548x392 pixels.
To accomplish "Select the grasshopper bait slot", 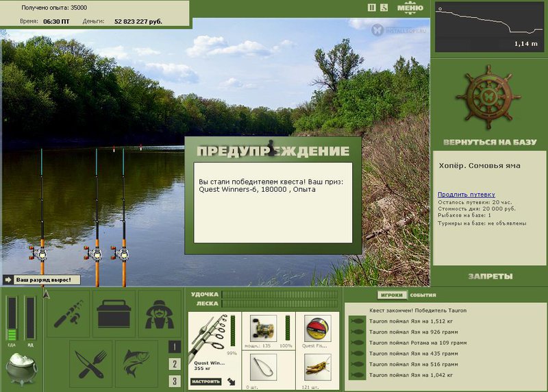I will click(318, 367).
